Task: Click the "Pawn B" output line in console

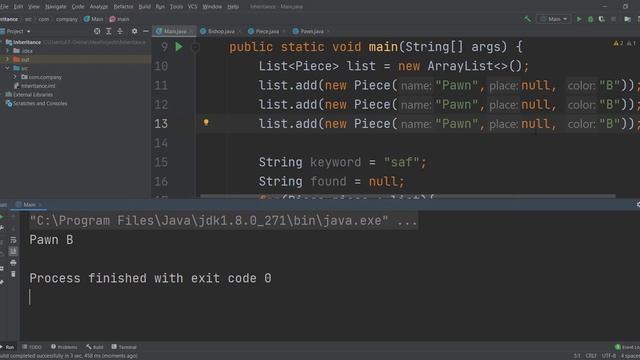Action: point(51,240)
